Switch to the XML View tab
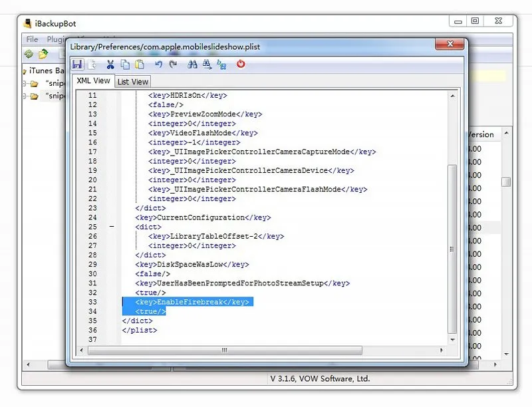Screen dimensions: 532x407 [x=93, y=80]
